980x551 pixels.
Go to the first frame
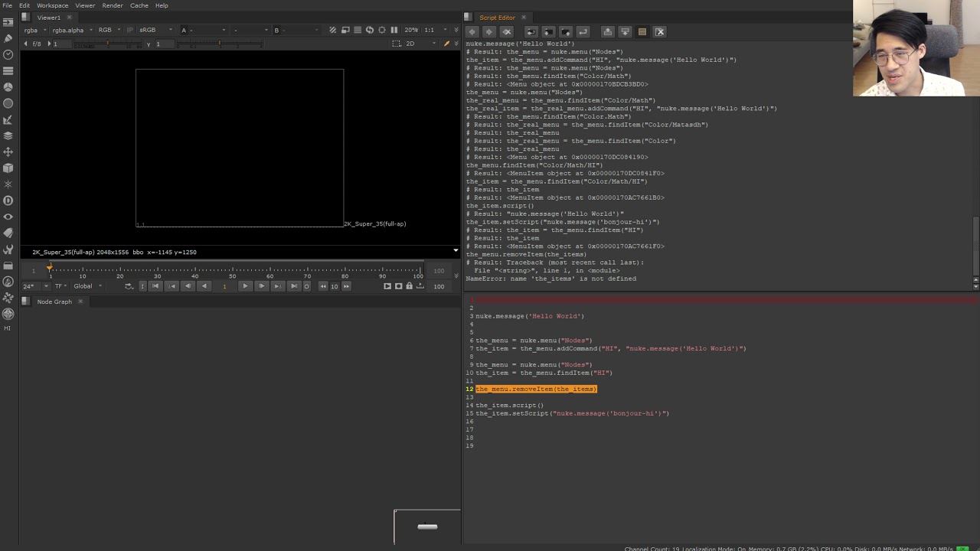[x=155, y=286]
